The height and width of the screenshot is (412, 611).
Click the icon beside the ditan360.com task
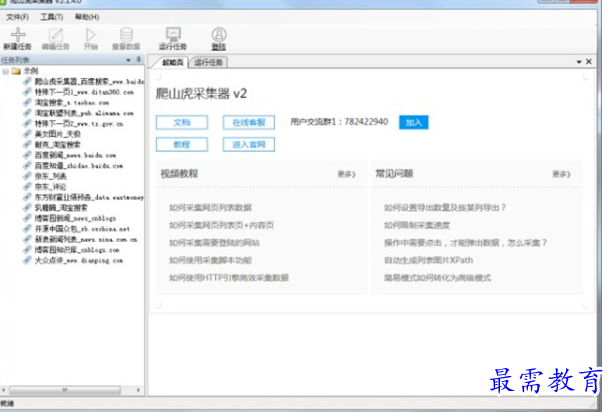(27, 92)
